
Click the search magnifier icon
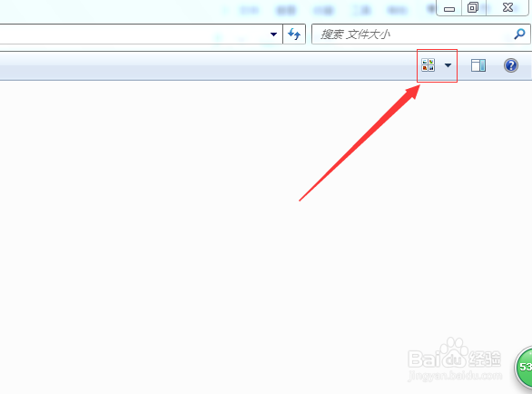click(519, 34)
